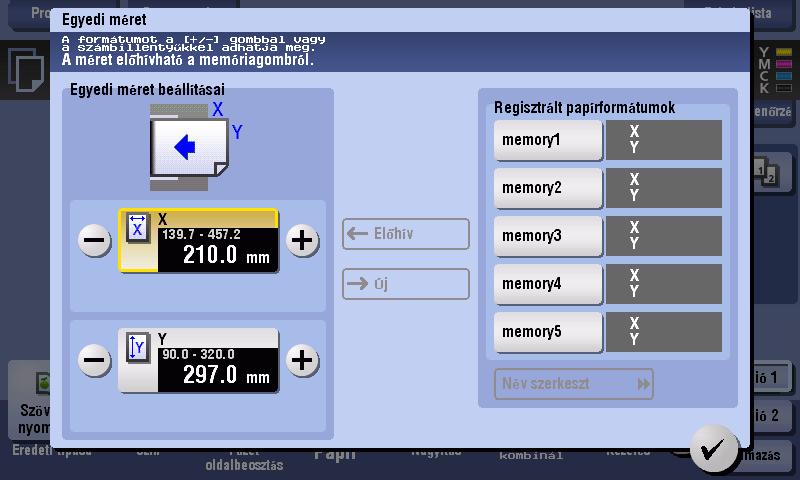Image resolution: width=800 pixels, height=480 pixels.
Task: Click the Előhív recall button
Action: (x=406, y=234)
